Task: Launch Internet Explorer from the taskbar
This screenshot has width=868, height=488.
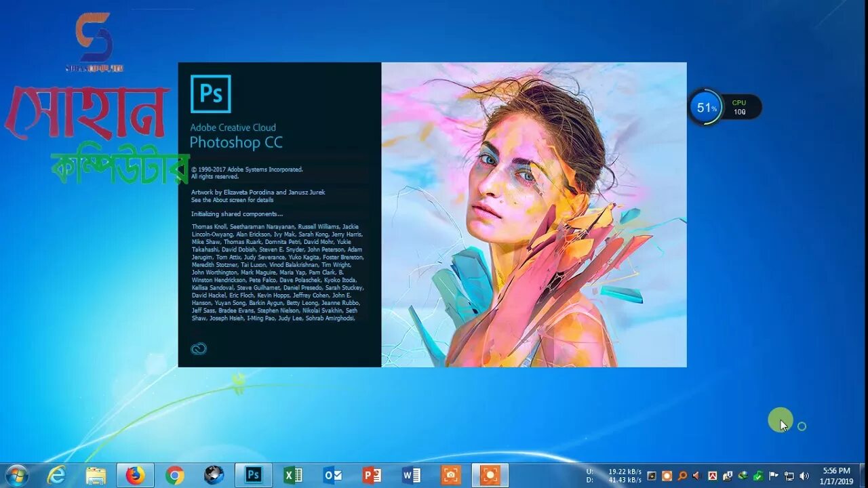Action: [x=57, y=475]
